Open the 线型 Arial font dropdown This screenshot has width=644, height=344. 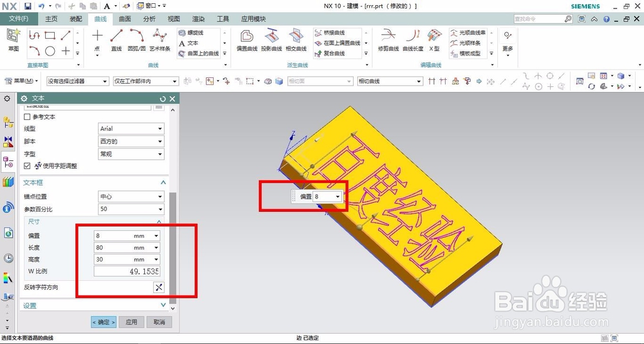tap(131, 129)
